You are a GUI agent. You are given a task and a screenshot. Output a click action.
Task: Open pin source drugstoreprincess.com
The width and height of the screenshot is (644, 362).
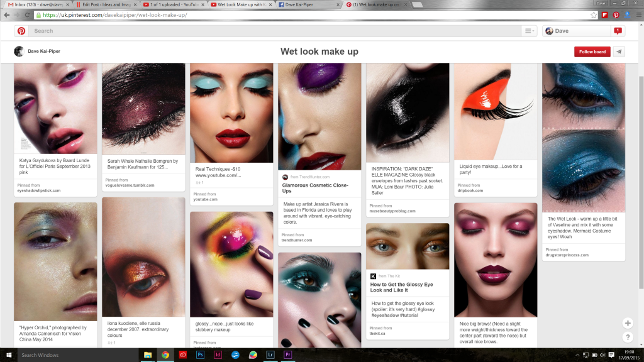click(567, 255)
